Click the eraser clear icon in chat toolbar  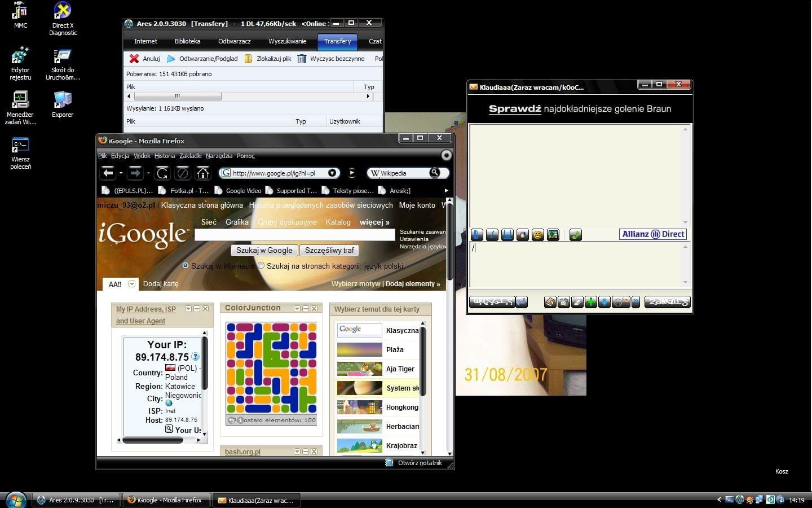point(577,302)
